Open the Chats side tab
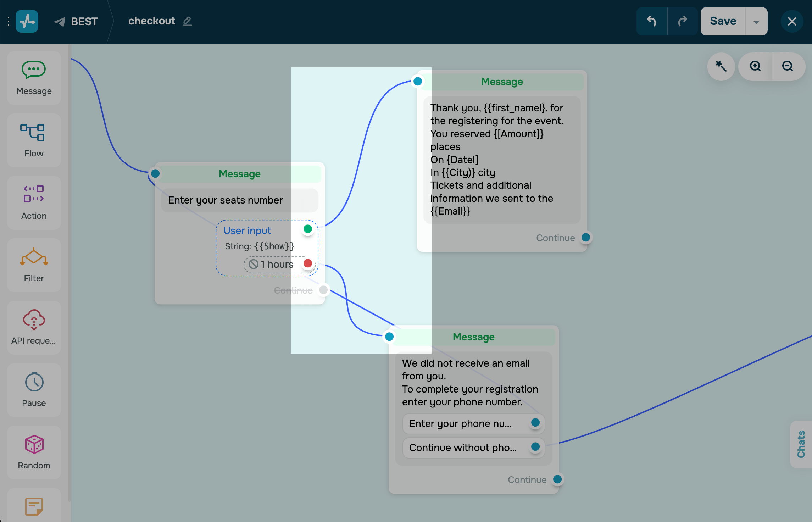This screenshot has width=812, height=522. [x=801, y=444]
